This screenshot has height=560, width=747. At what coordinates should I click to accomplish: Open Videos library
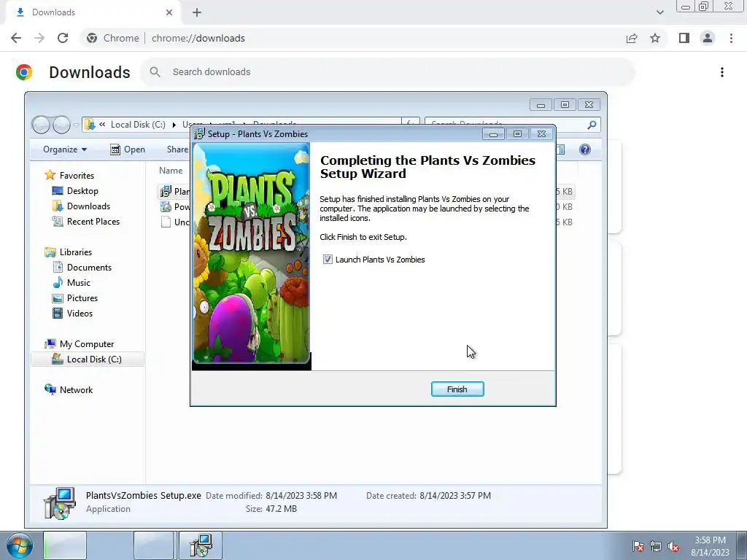click(80, 314)
